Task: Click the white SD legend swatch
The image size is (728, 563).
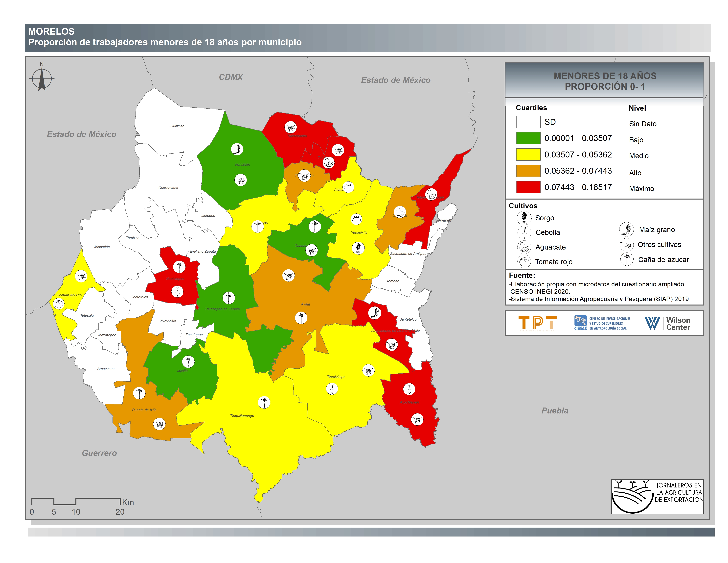Action: [528, 122]
